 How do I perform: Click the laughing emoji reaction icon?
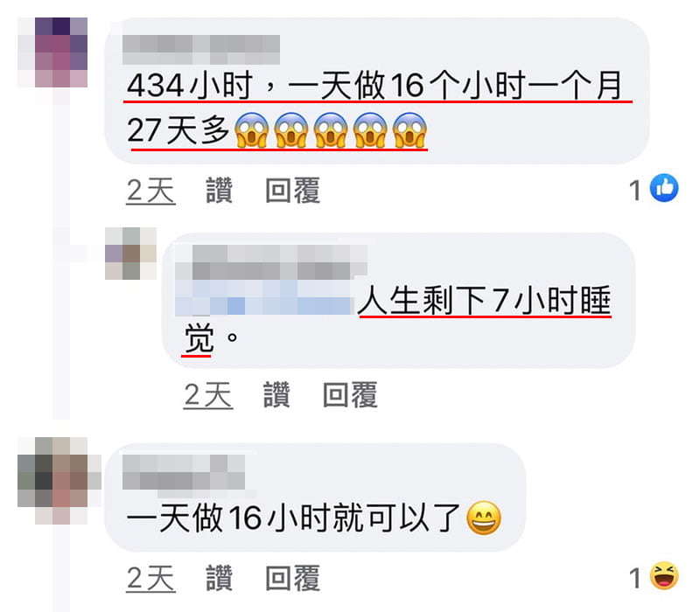tap(664, 575)
